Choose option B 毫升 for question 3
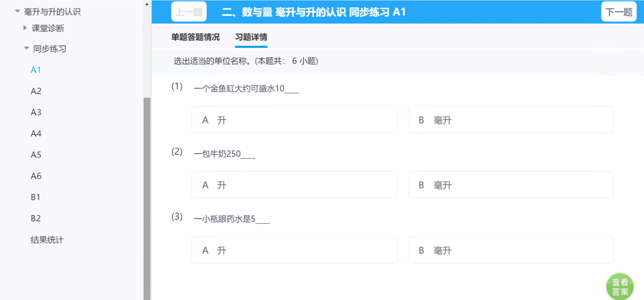The height and width of the screenshot is (300, 644). (x=511, y=250)
